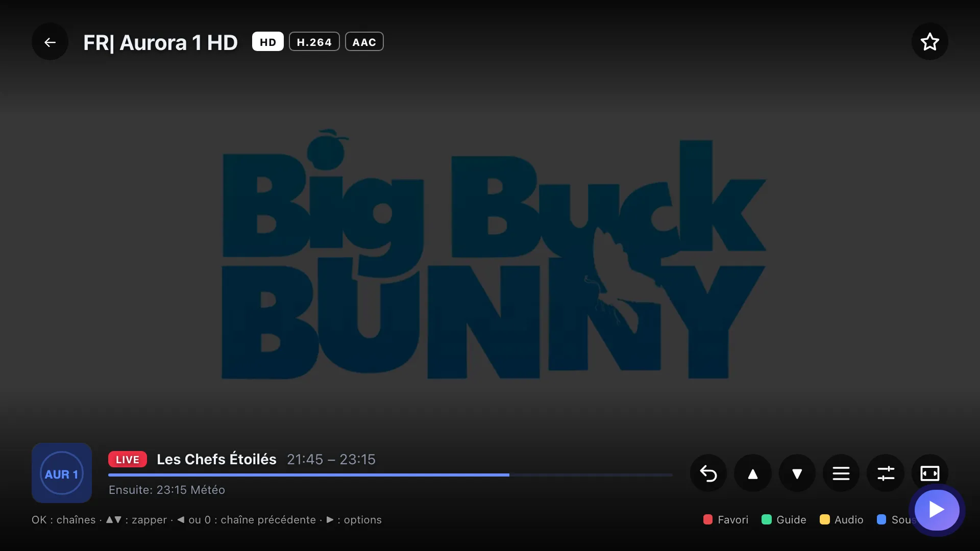Click the H.264 codec badge
Screen dimensions: 980x551
click(x=314, y=42)
